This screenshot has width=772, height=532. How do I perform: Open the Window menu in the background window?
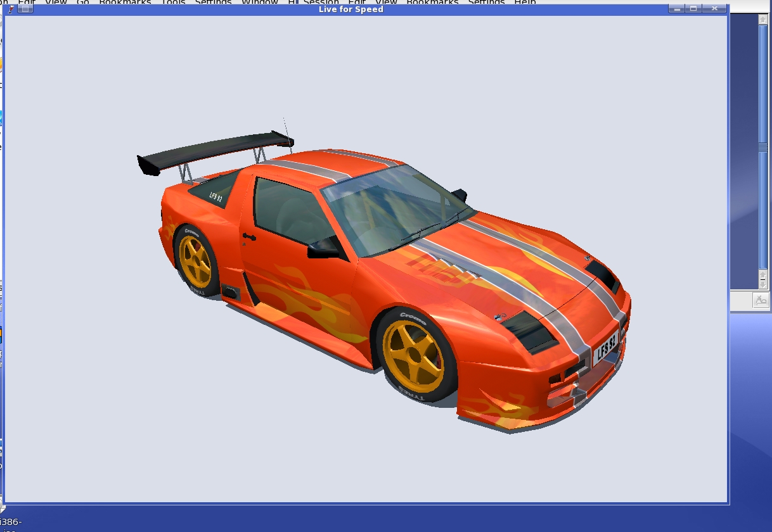pos(259,3)
